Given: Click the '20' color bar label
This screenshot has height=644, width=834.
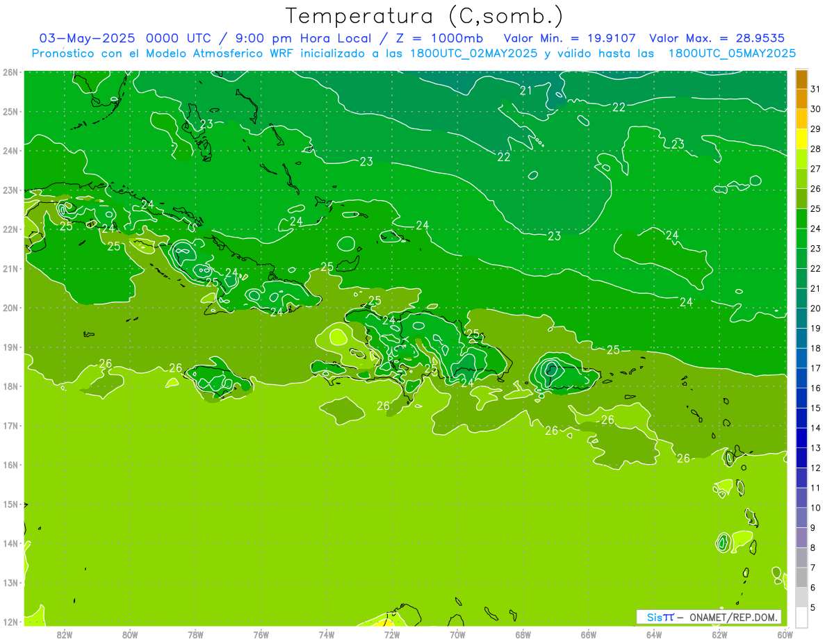Looking at the screenshot, I should tap(815, 308).
